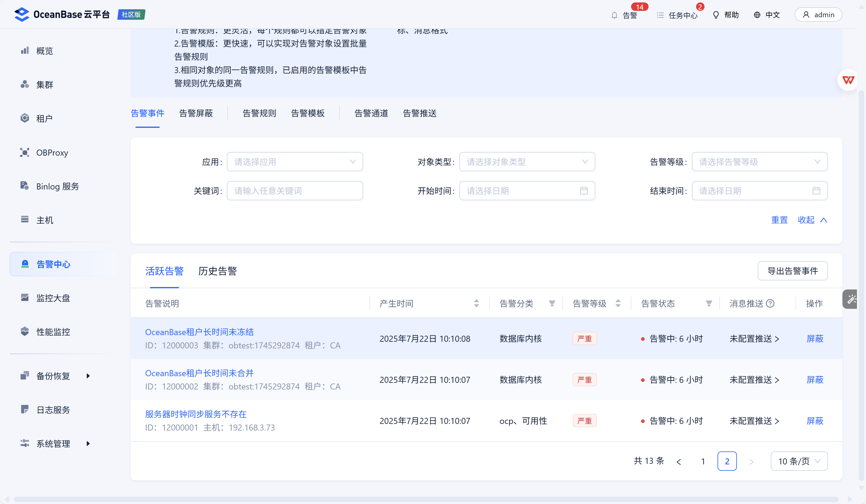The image size is (866, 504).
Task: Open 服务器时钟同步服务不存在 alarm link
Action: tap(196, 414)
